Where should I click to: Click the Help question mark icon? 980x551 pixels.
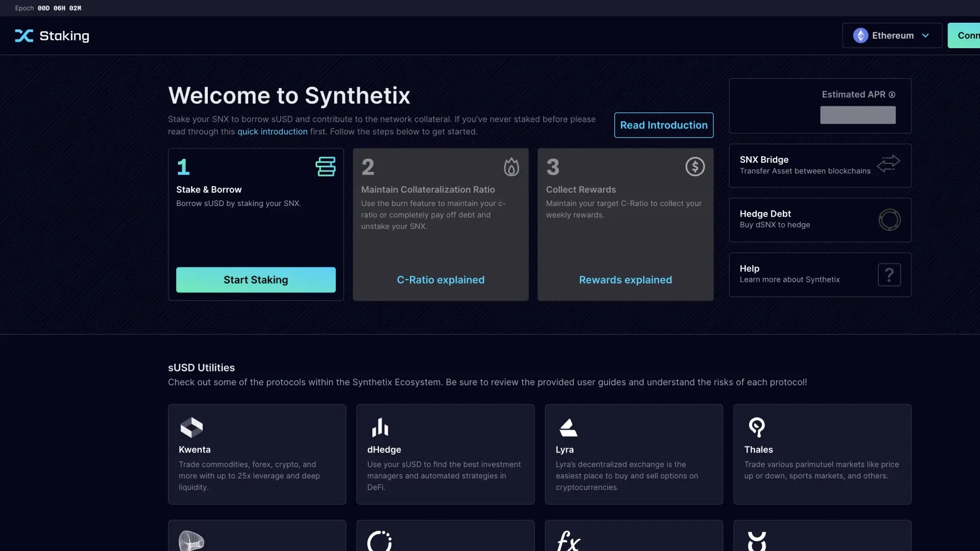click(x=889, y=275)
